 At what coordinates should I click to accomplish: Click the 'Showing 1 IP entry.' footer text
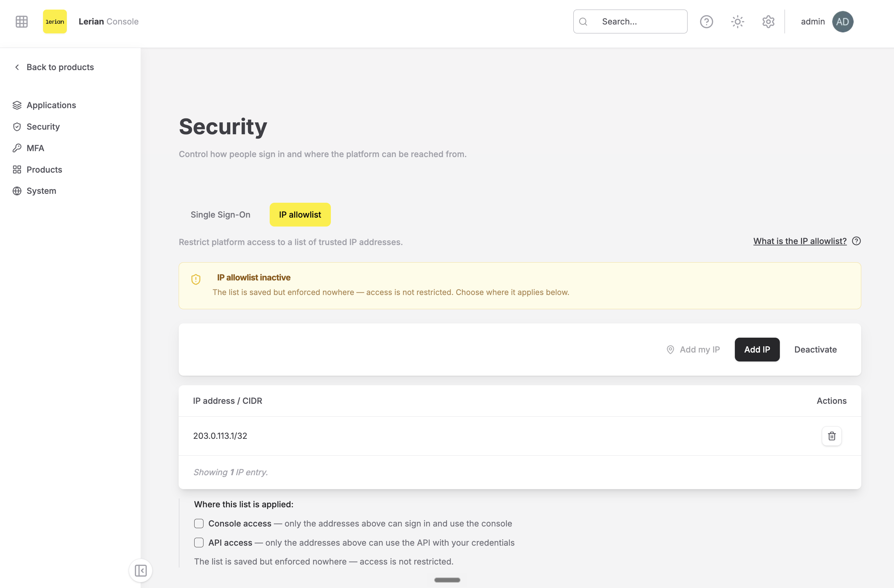231,472
